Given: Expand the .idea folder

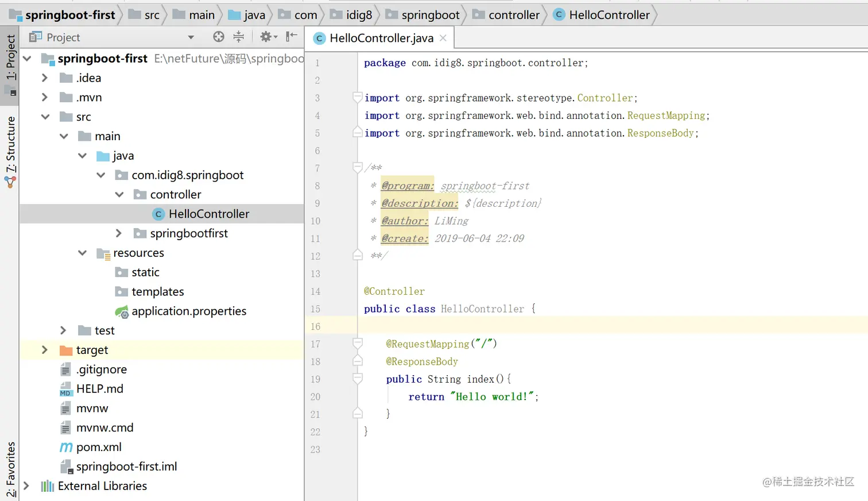Looking at the screenshot, I should click(45, 78).
